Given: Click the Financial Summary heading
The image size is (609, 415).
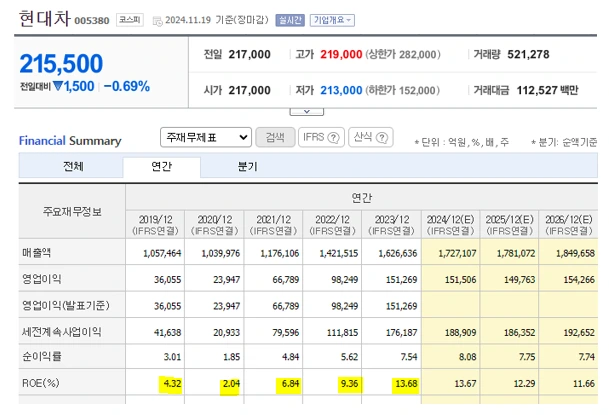Looking at the screenshot, I should click(70, 141).
